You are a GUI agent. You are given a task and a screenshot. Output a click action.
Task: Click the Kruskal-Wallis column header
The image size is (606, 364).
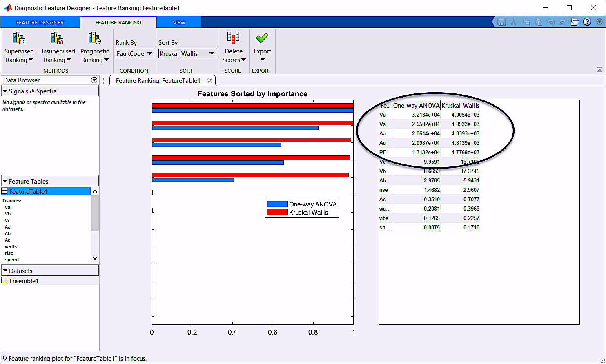(460, 105)
